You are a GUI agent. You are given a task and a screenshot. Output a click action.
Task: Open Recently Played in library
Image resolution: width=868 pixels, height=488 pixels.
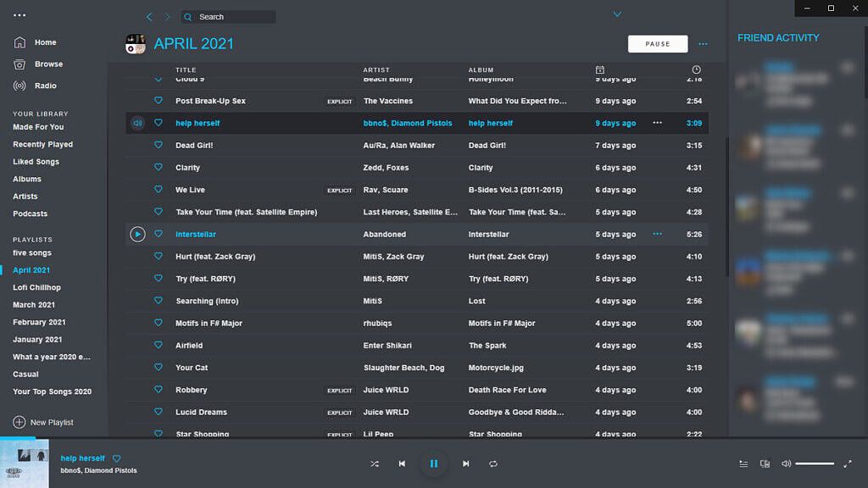[x=42, y=144]
